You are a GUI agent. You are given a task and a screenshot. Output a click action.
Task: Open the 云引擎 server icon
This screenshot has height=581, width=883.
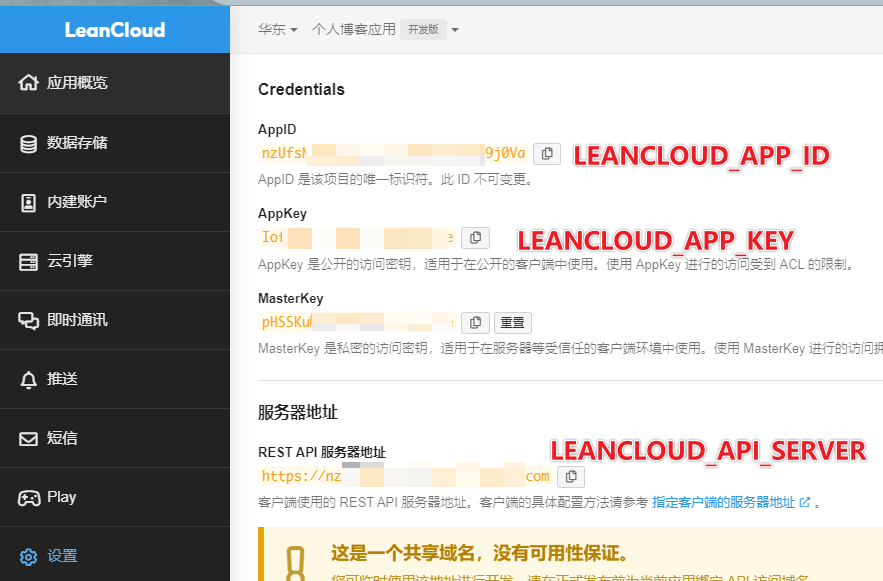[x=28, y=262]
